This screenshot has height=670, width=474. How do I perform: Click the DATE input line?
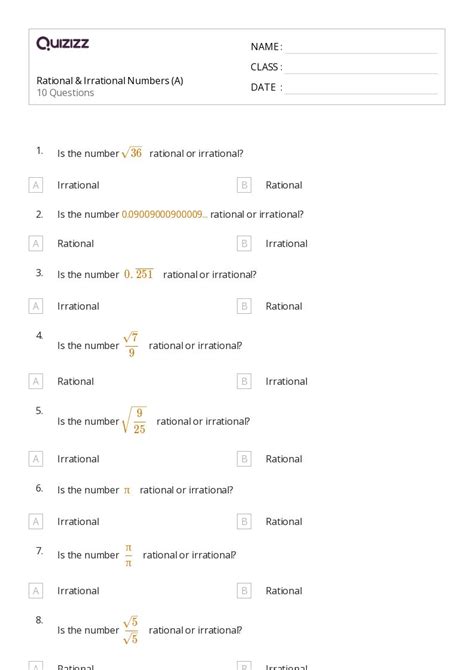(361, 88)
